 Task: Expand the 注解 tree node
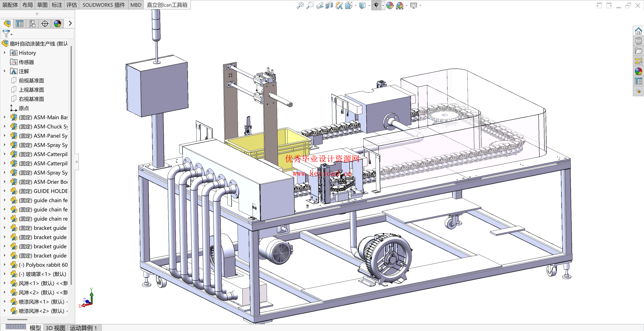point(4,71)
